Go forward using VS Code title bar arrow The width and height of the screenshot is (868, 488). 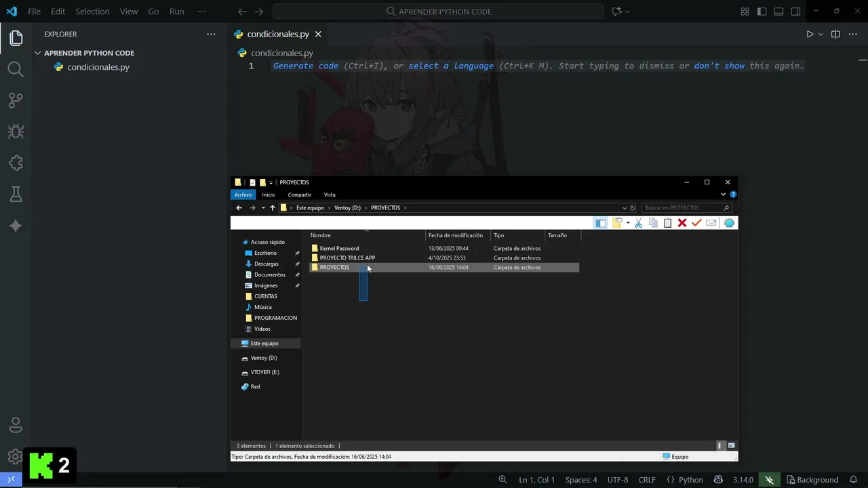click(x=258, y=12)
